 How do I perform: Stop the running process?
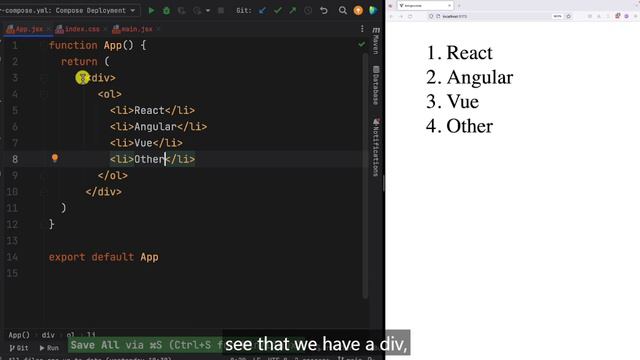[221, 11]
